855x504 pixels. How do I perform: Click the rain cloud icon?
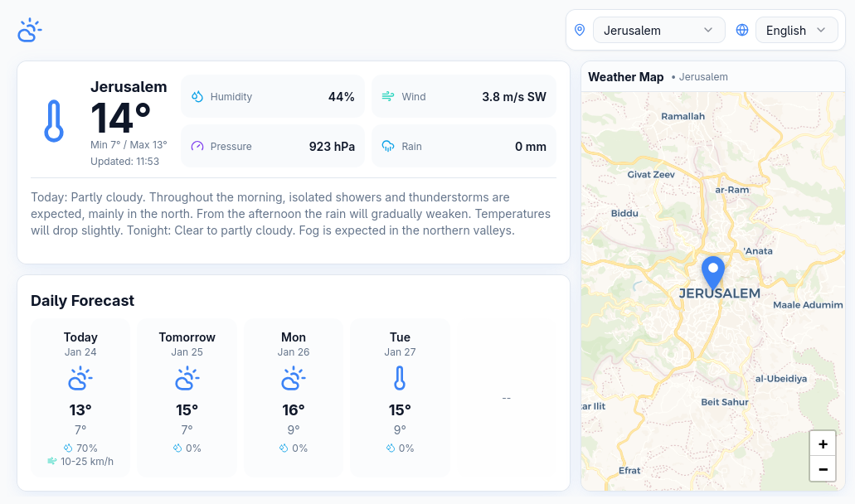pyautogui.click(x=388, y=147)
